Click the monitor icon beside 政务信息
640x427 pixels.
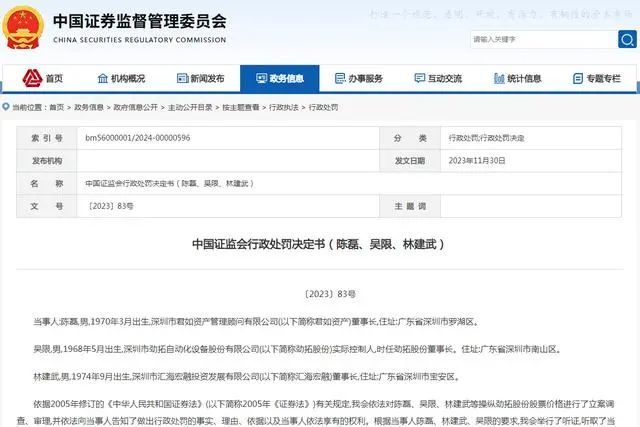click(261, 78)
